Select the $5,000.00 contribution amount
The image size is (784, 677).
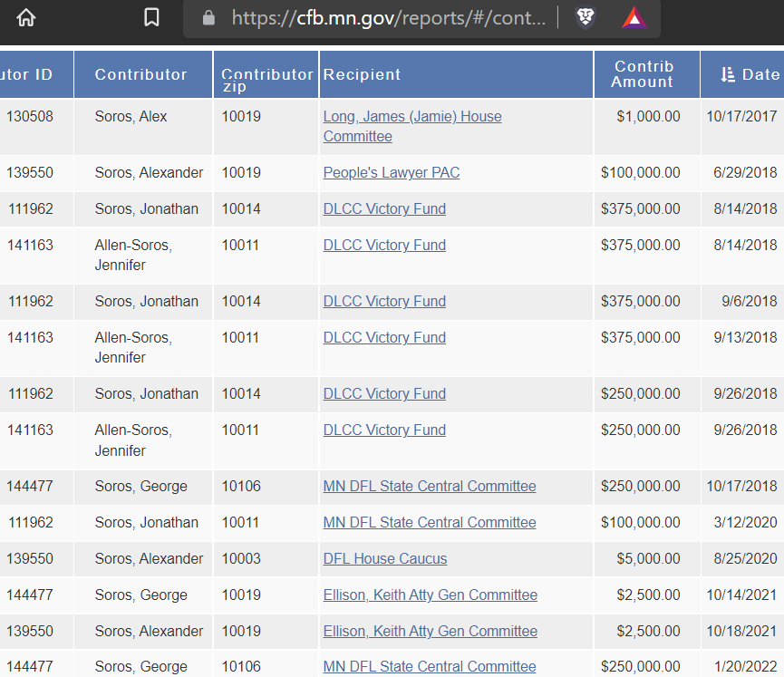648,558
